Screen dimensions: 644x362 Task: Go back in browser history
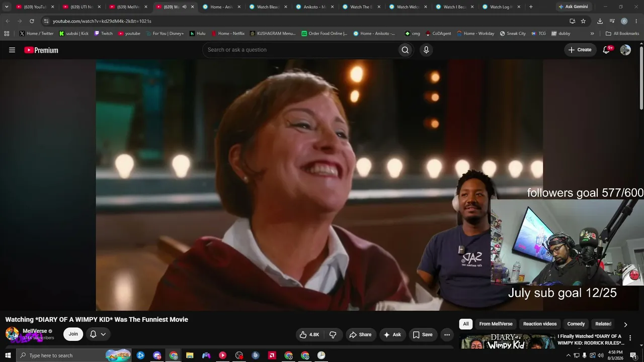[8, 21]
